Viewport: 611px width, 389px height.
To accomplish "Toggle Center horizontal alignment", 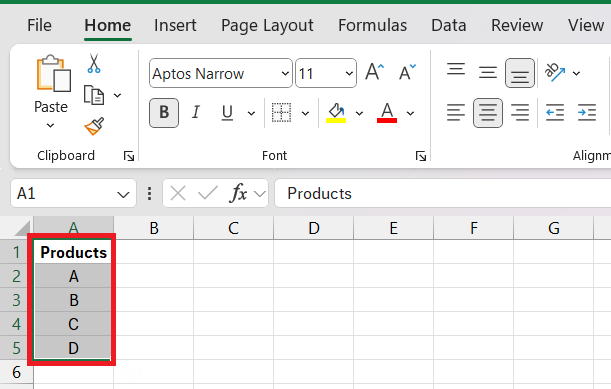I will click(x=488, y=113).
